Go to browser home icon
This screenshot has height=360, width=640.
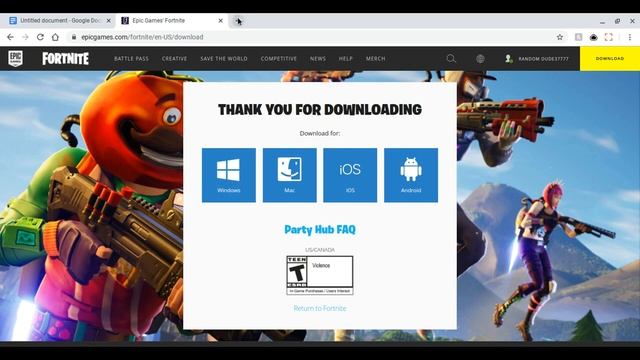coord(55,37)
